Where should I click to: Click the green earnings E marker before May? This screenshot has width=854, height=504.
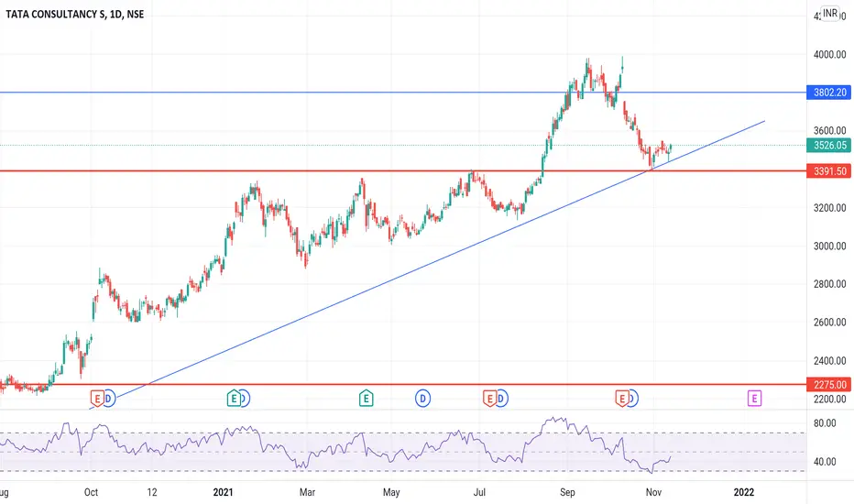pyautogui.click(x=366, y=399)
